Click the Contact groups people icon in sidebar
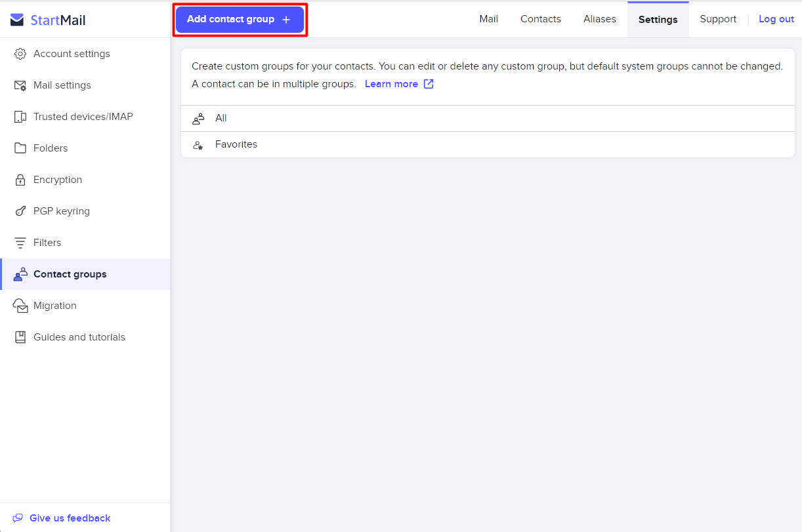Screen dimensions: 802x532 point(20,274)
